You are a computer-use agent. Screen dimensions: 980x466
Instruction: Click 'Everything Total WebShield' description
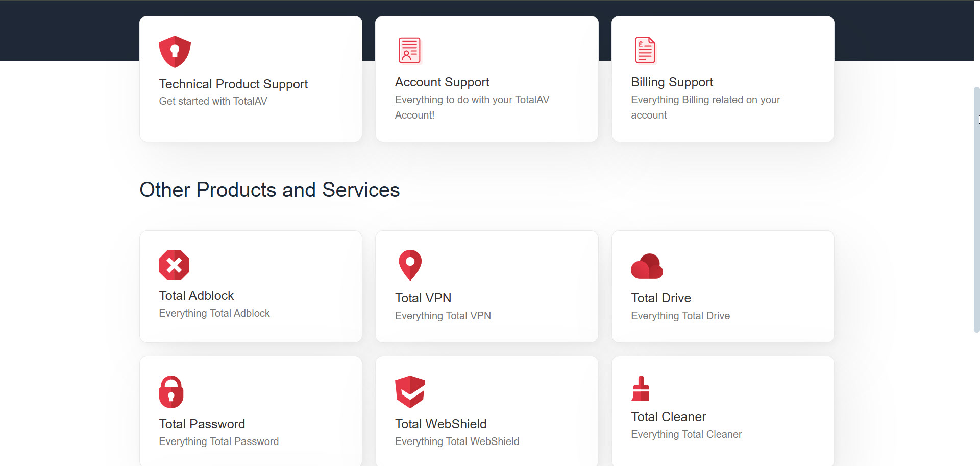click(457, 441)
